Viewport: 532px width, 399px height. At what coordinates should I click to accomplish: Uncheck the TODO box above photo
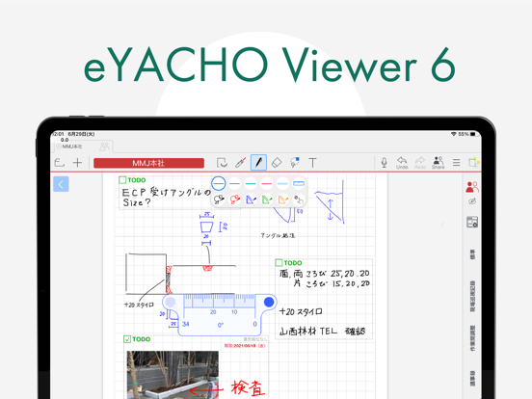pyautogui.click(x=127, y=339)
